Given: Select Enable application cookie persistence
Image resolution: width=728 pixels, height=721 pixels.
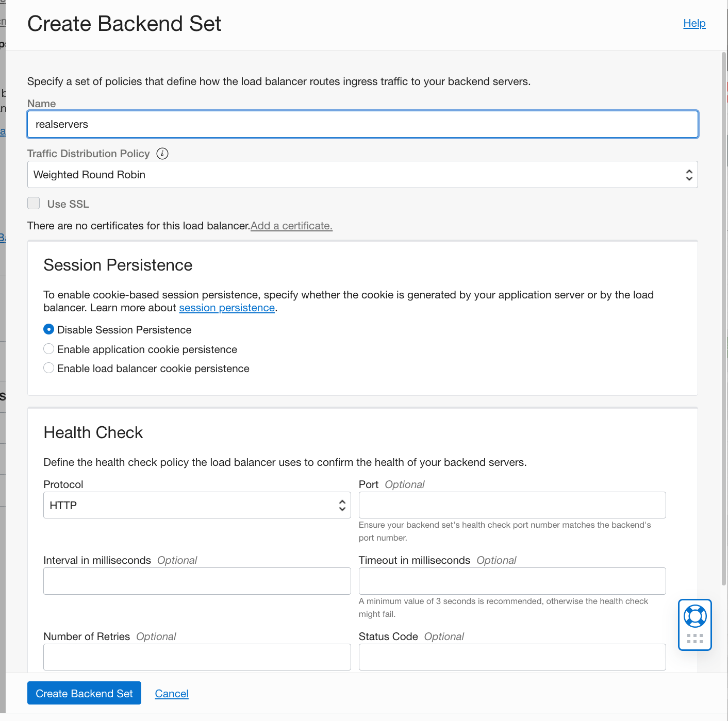Looking at the screenshot, I should point(49,349).
